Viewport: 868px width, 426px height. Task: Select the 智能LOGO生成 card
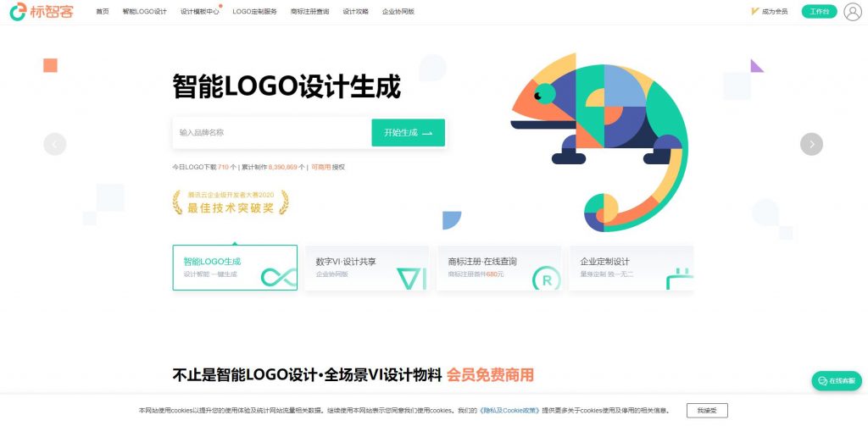coord(235,268)
